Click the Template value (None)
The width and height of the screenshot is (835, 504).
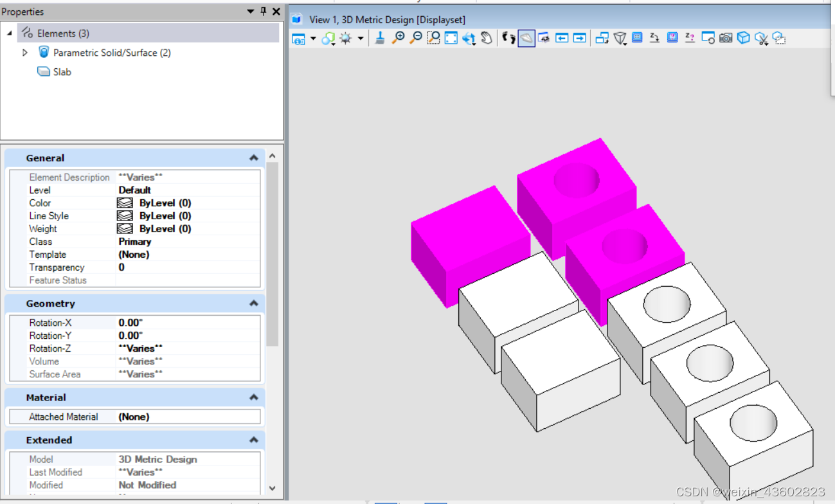click(x=134, y=255)
